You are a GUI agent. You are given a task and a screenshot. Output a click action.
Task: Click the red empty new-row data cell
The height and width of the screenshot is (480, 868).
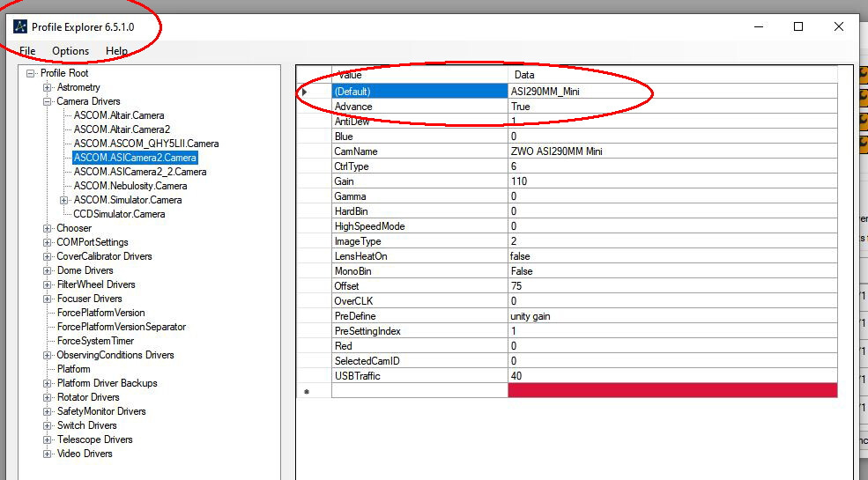pyautogui.click(x=672, y=390)
